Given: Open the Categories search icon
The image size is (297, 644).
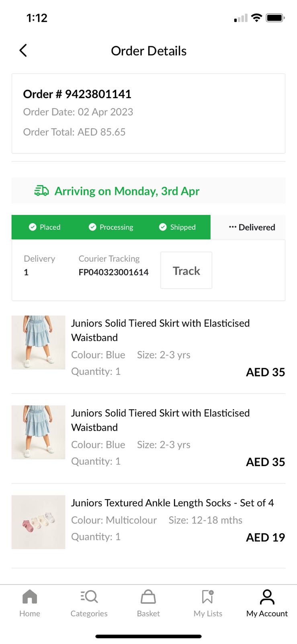Looking at the screenshot, I should point(89,597).
